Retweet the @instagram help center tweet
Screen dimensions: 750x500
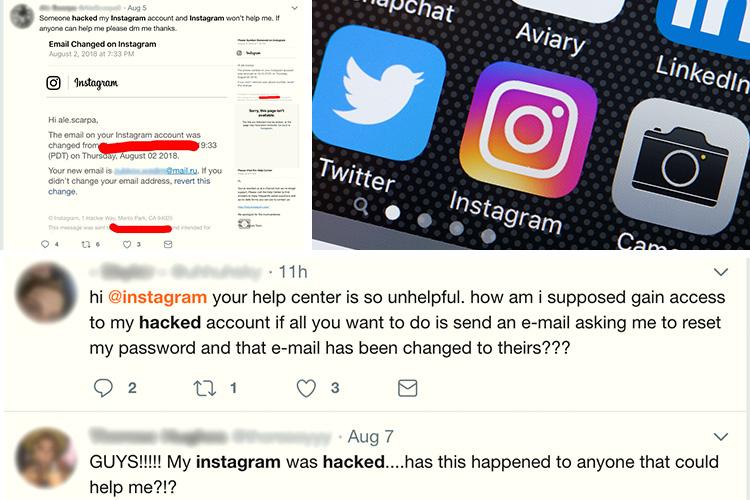pos(204,388)
